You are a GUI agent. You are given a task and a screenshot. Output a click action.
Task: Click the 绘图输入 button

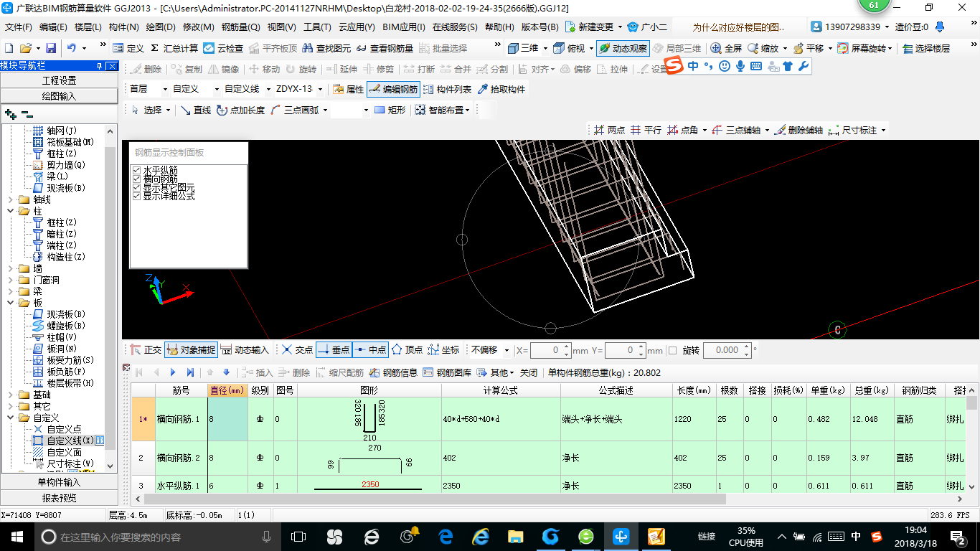click(59, 96)
